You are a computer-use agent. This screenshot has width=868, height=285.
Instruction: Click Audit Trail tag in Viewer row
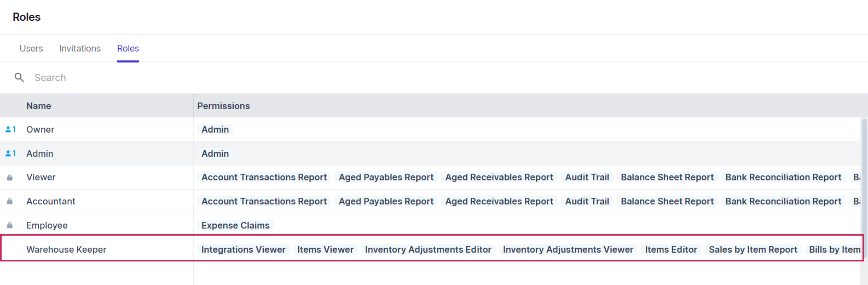click(587, 178)
